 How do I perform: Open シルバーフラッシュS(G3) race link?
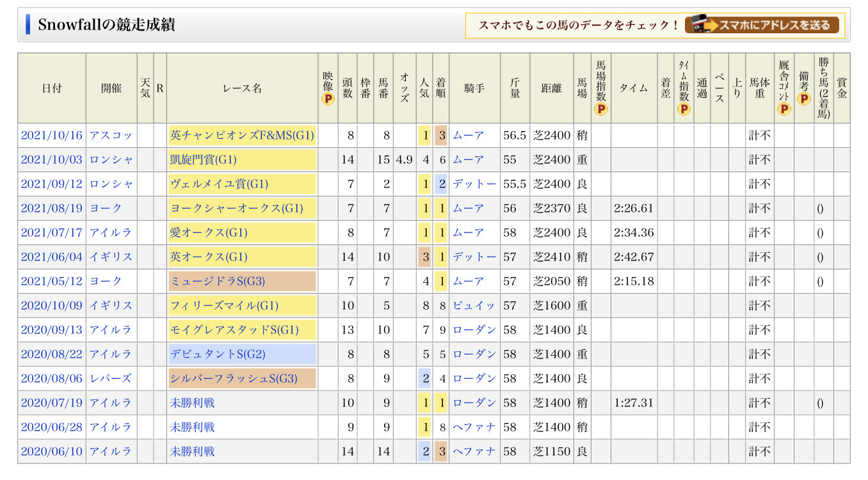point(234,379)
